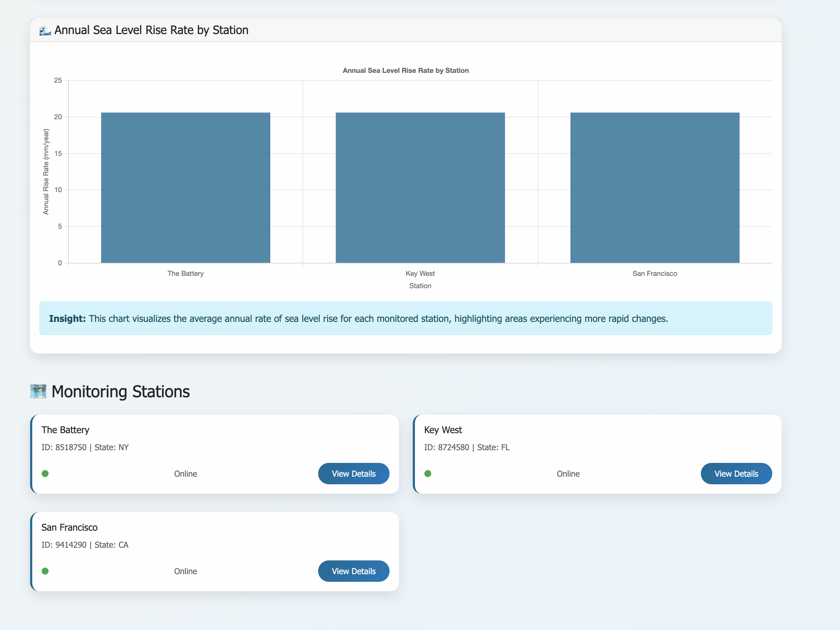
Task: Click San Francisco station card title
Action: tap(70, 527)
